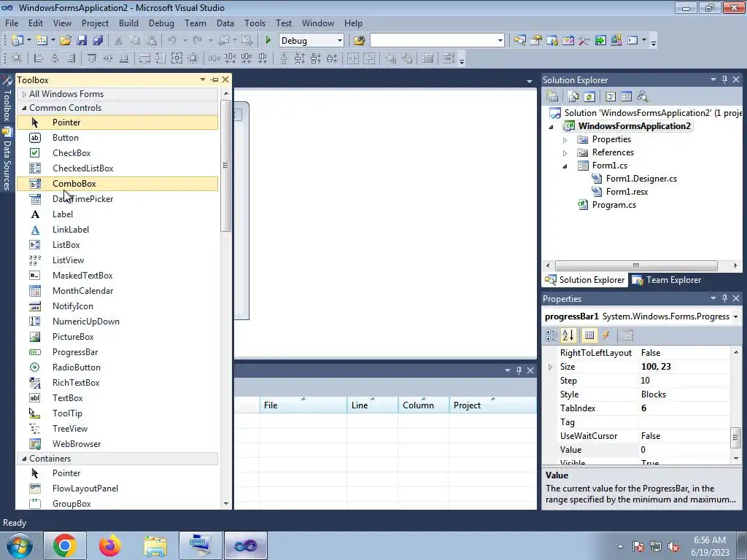Open the progressBar1 object selector dropdown
This screenshot has height=560, width=747.
coord(735,316)
